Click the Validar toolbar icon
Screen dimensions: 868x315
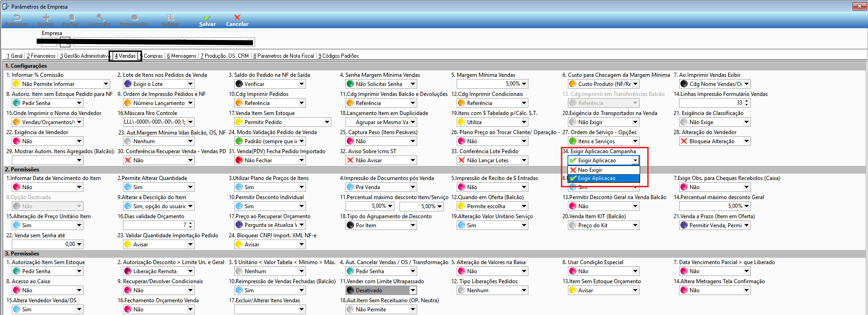click(171, 17)
